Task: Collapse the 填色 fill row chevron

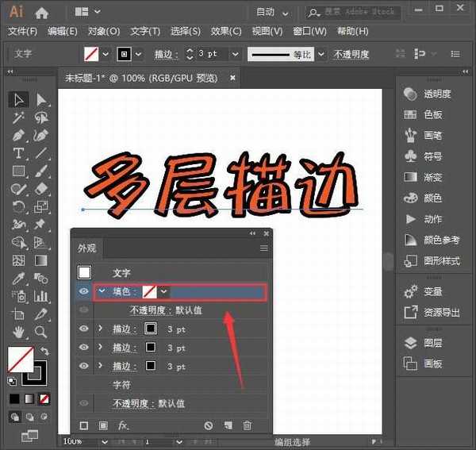Action: coord(102,291)
